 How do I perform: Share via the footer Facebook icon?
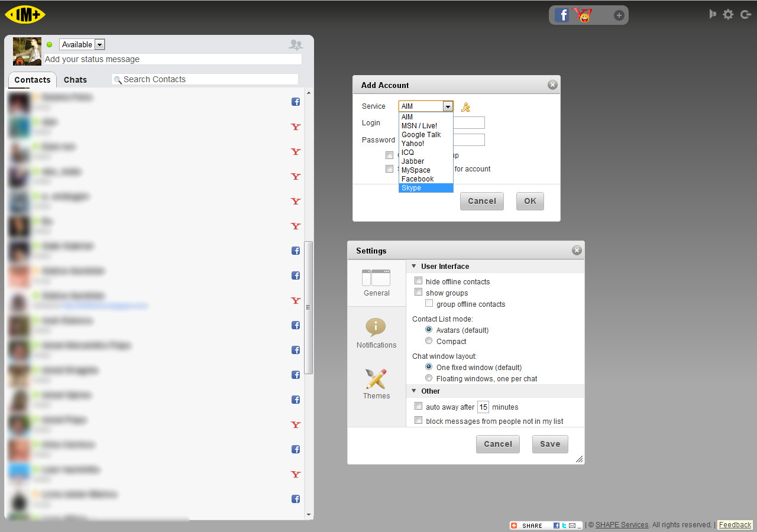[557, 525]
